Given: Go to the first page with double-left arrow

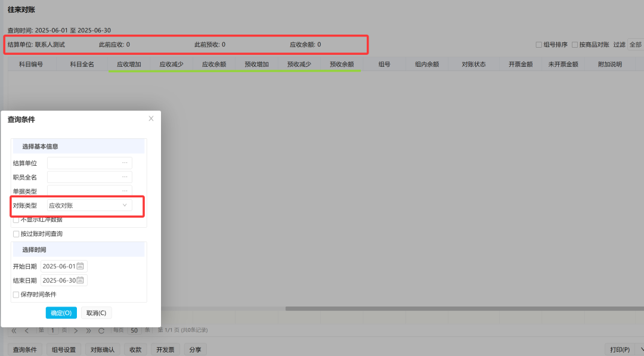Looking at the screenshot, I should point(14,330).
